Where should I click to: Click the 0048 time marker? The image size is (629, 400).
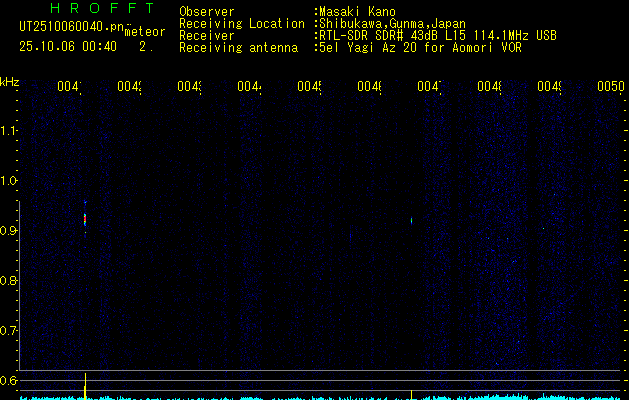pyautogui.click(x=489, y=86)
